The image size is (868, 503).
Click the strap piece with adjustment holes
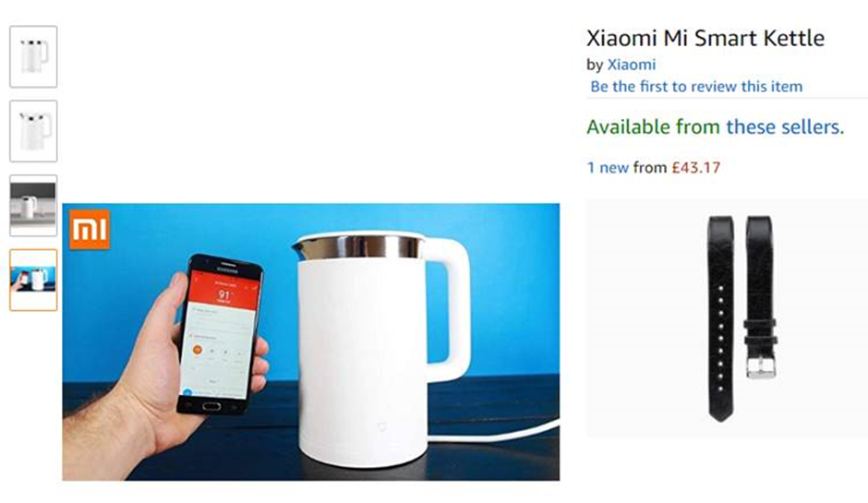tap(721, 318)
